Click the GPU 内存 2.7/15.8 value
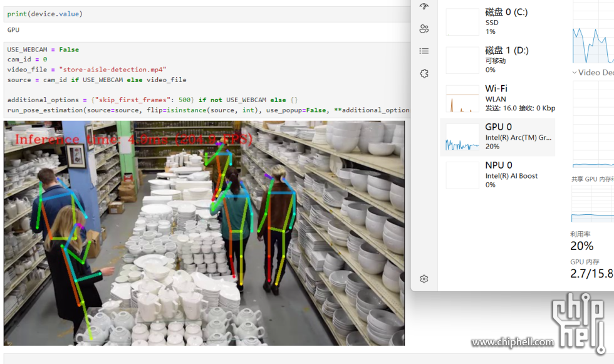 click(591, 274)
